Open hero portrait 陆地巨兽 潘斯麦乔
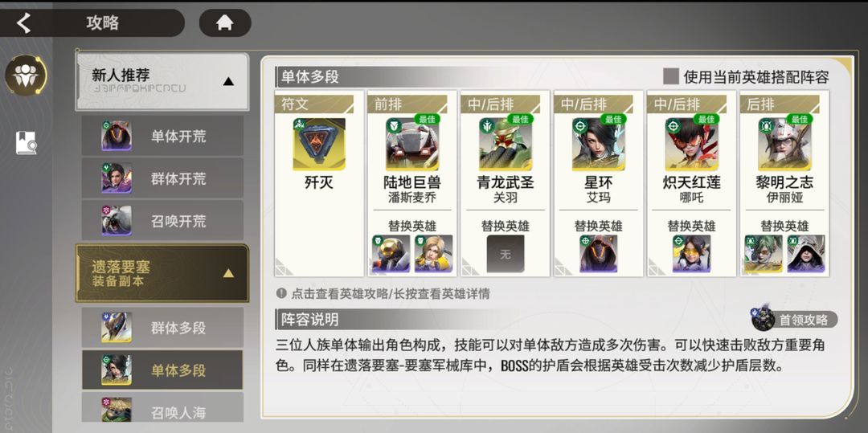The height and width of the screenshot is (433, 868). click(411, 145)
